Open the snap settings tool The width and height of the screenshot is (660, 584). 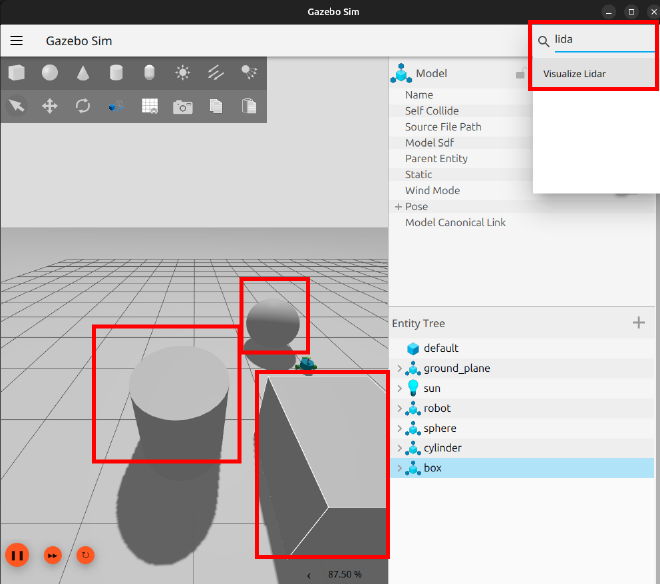116,106
